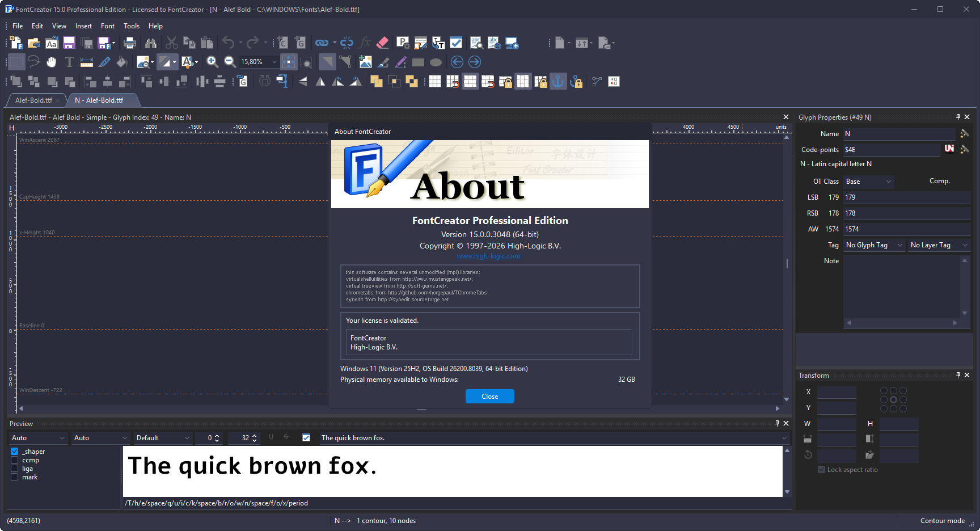Click the Transform X input field
Image resolution: width=980 pixels, height=531 pixels.
point(837,392)
